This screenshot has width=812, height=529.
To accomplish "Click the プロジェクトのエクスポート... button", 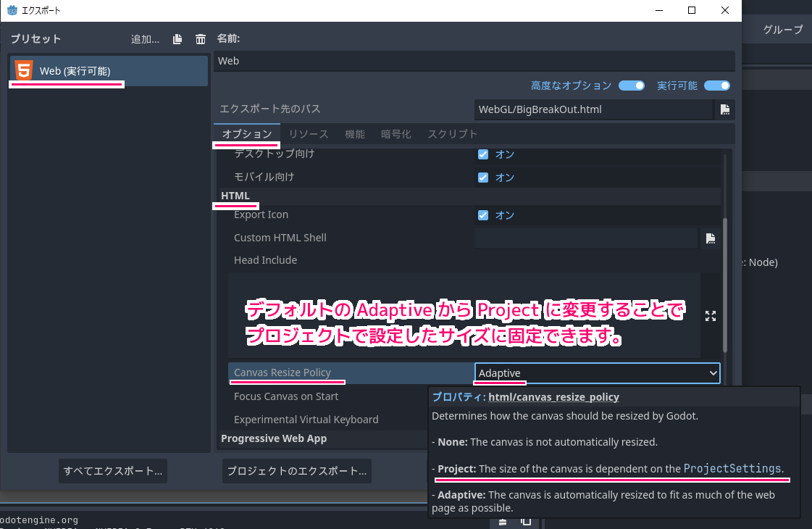I will (x=297, y=471).
